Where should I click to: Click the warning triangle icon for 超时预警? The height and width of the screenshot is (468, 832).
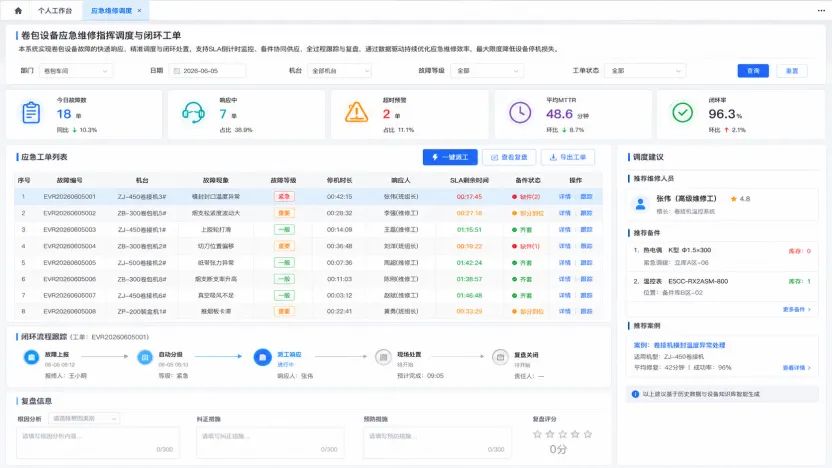point(357,112)
